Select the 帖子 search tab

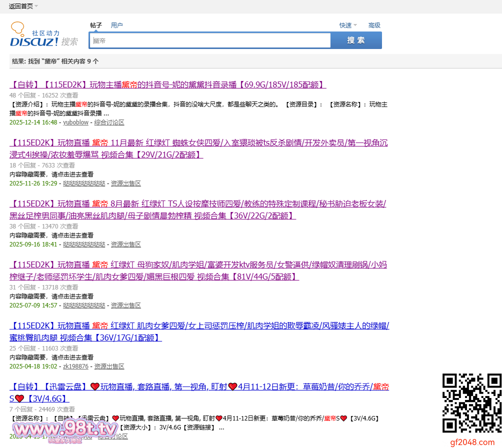(96, 25)
